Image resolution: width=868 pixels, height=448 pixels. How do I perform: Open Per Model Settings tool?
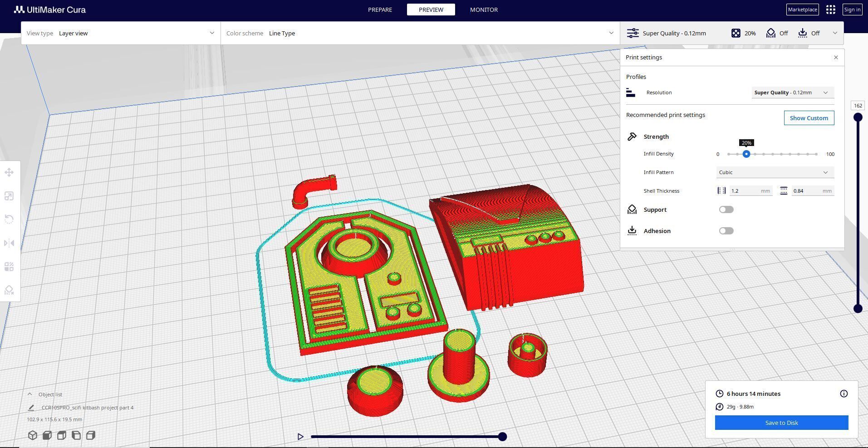[x=9, y=267]
